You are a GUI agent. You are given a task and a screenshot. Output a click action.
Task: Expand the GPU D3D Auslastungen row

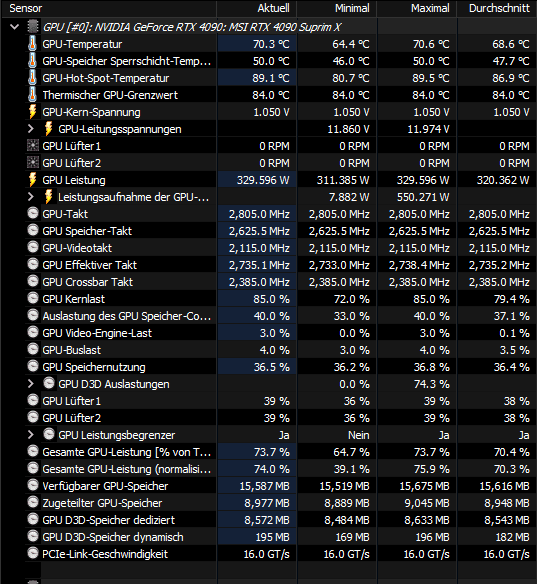click(x=31, y=384)
